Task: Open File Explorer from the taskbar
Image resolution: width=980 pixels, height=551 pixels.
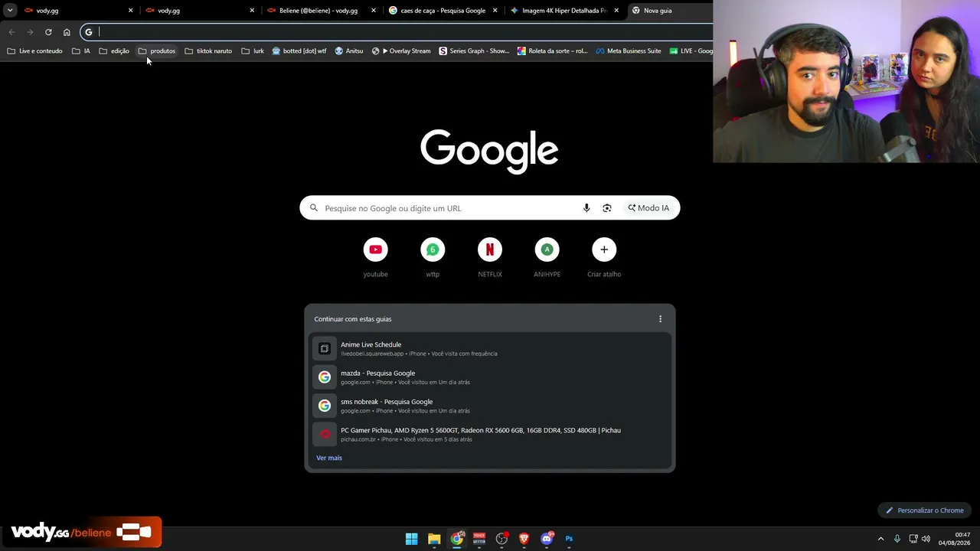Action: 434,539
